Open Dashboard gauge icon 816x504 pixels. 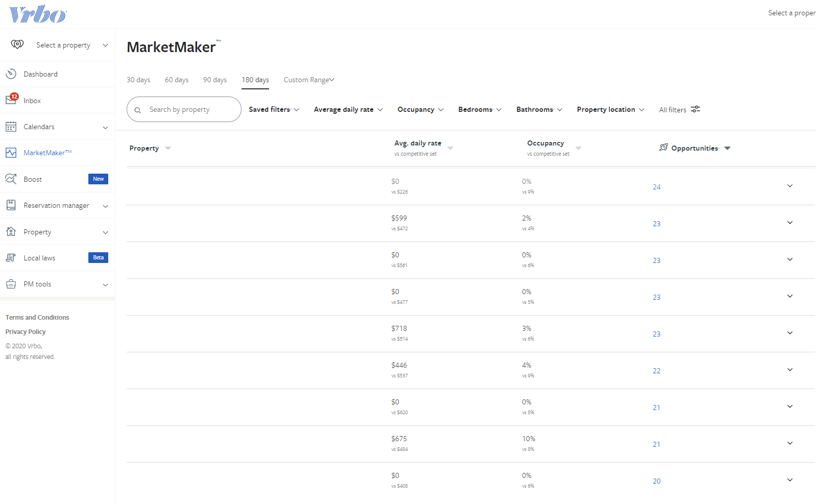coord(11,74)
